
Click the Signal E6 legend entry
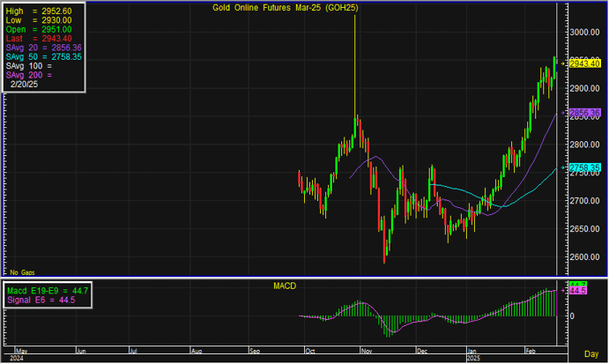coord(38,300)
